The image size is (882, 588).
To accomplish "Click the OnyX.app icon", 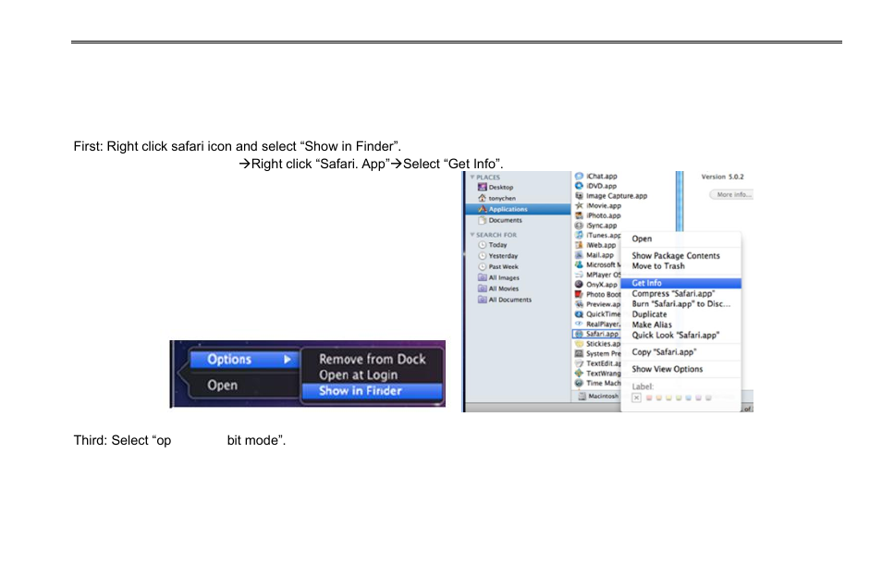I will pos(579,285).
